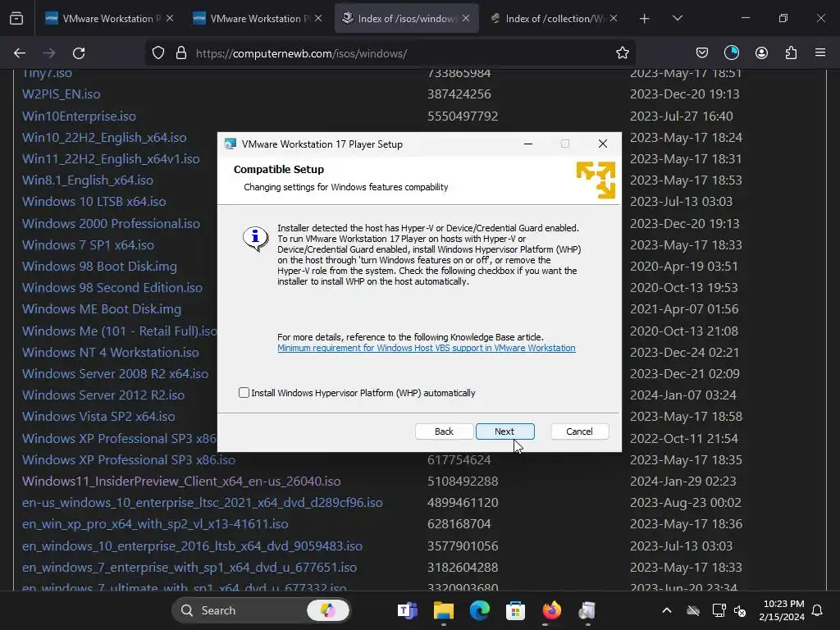
Task: Reload the current page
Action: [79, 53]
